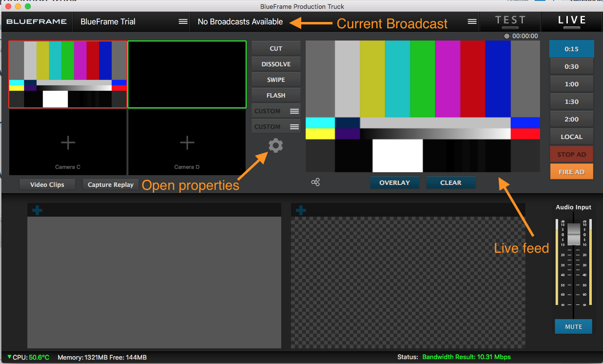This screenshot has height=364, width=603.
Task: Add a source to Camera D slot
Action: (x=187, y=142)
